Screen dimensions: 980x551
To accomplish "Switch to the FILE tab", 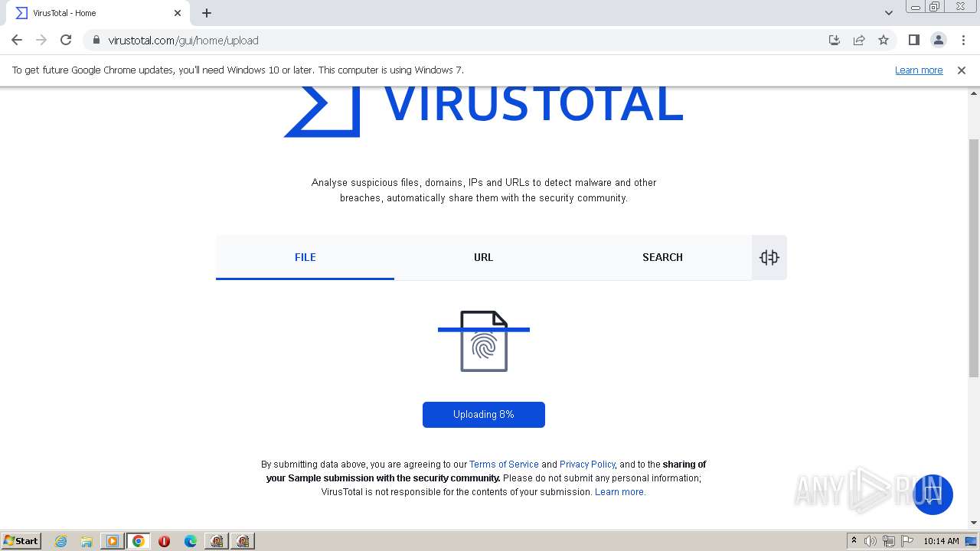I will [x=305, y=257].
